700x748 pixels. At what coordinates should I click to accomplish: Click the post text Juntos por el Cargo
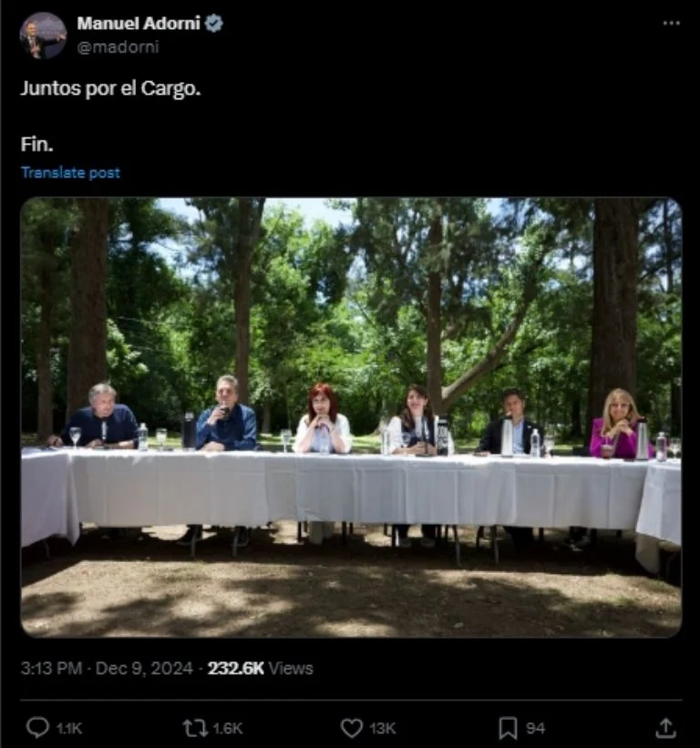[110, 91]
